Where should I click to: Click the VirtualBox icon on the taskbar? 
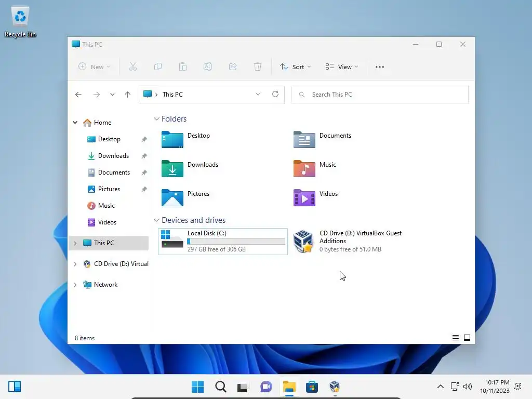pos(335,387)
